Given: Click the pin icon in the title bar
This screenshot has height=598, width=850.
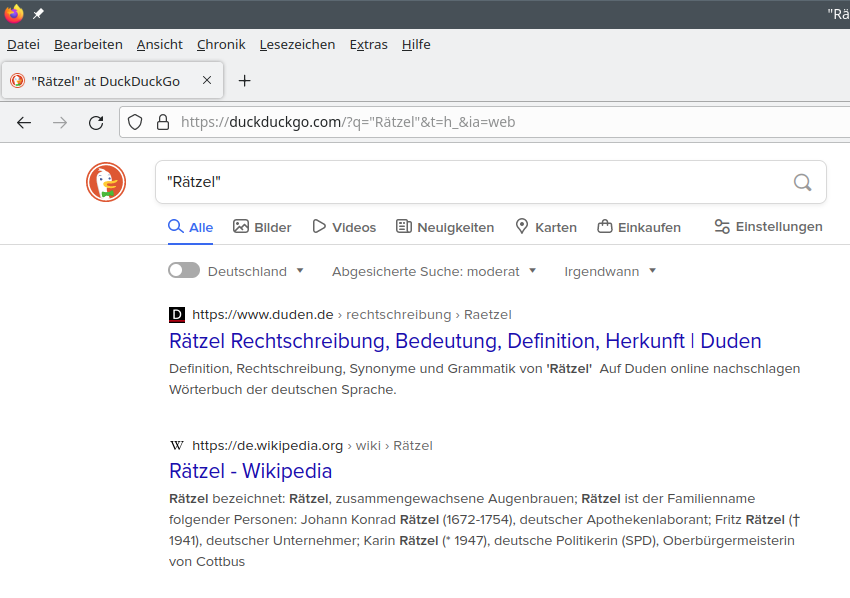Looking at the screenshot, I should 38,14.
